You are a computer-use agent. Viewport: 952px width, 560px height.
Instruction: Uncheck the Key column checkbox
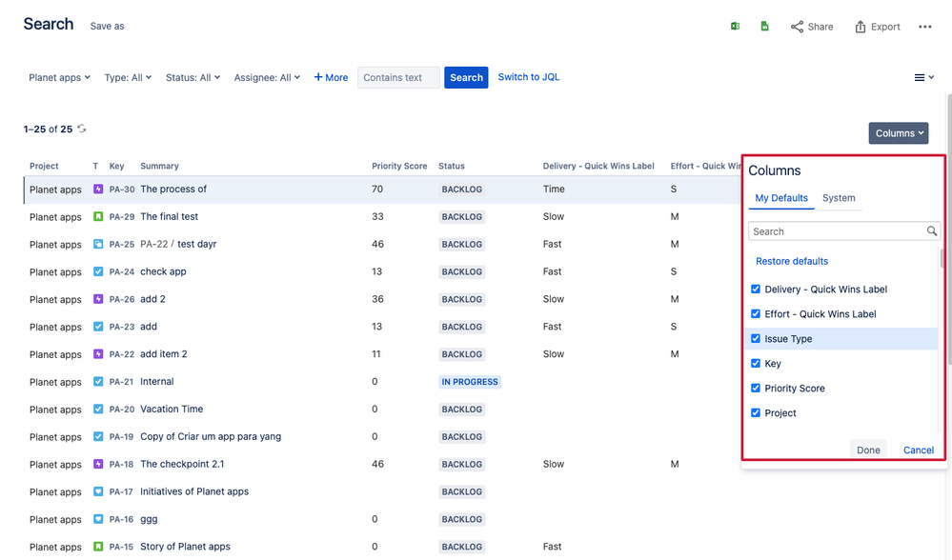pyautogui.click(x=756, y=364)
